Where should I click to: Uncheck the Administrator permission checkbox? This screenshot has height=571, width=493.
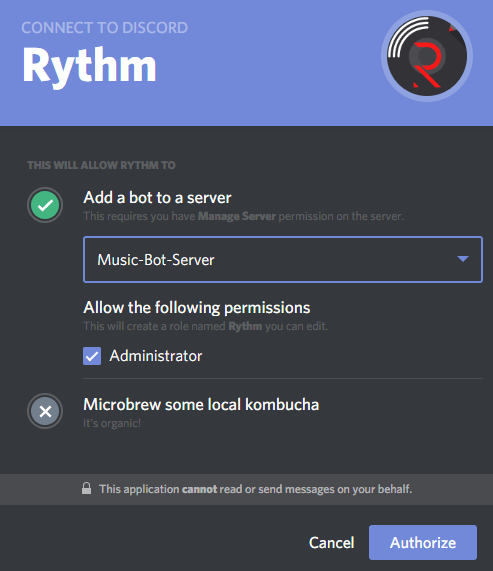coord(92,356)
